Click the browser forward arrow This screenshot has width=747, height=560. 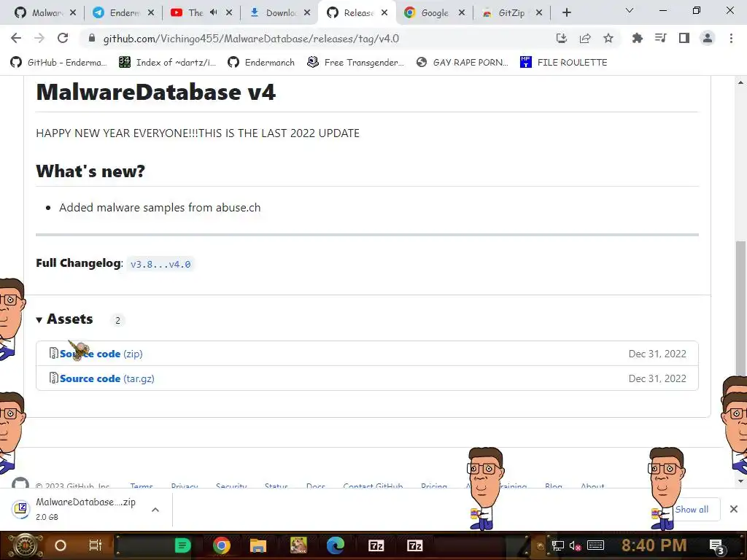point(39,38)
